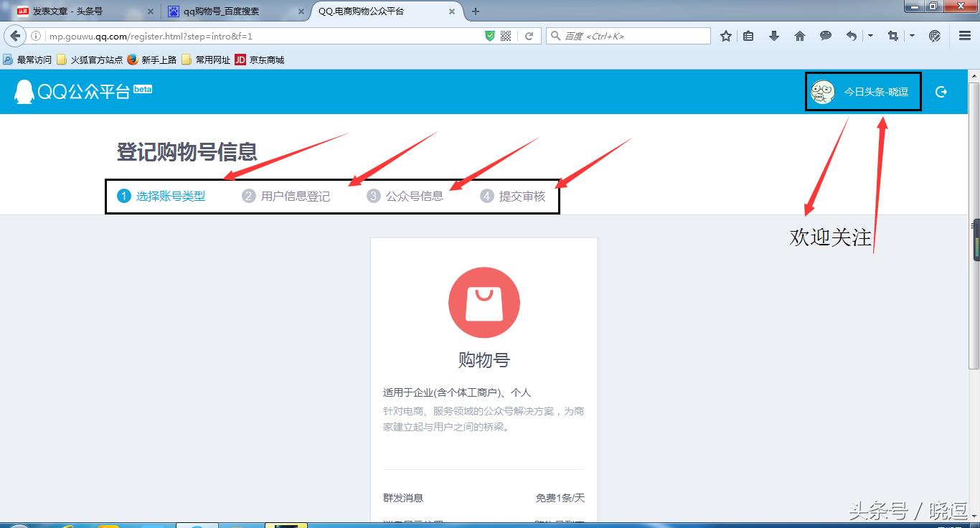Screen dimensions: 980x528
Task: Open the Firefox home page icon
Action: (x=799, y=35)
